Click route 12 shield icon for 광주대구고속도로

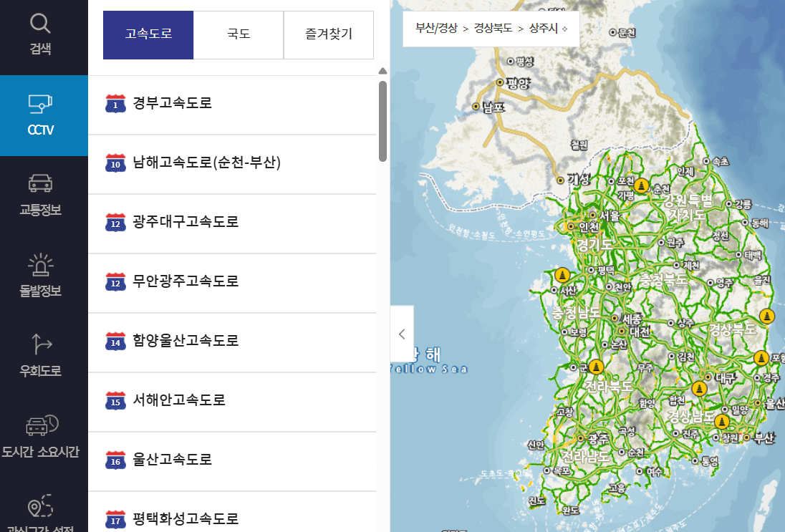tap(115, 222)
